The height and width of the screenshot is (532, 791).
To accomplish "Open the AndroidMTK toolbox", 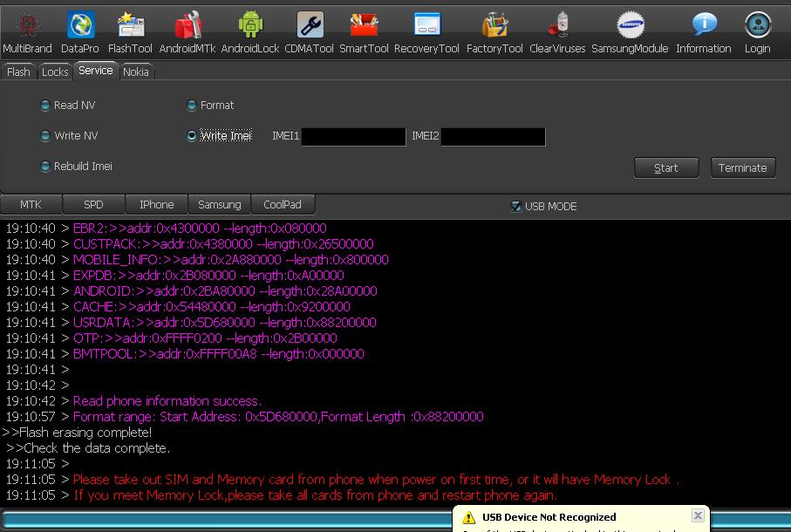I will coord(188,33).
